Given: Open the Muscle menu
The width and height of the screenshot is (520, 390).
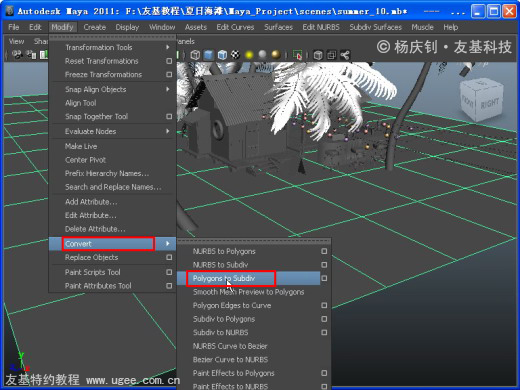Looking at the screenshot, I should click(x=423, y=27).
